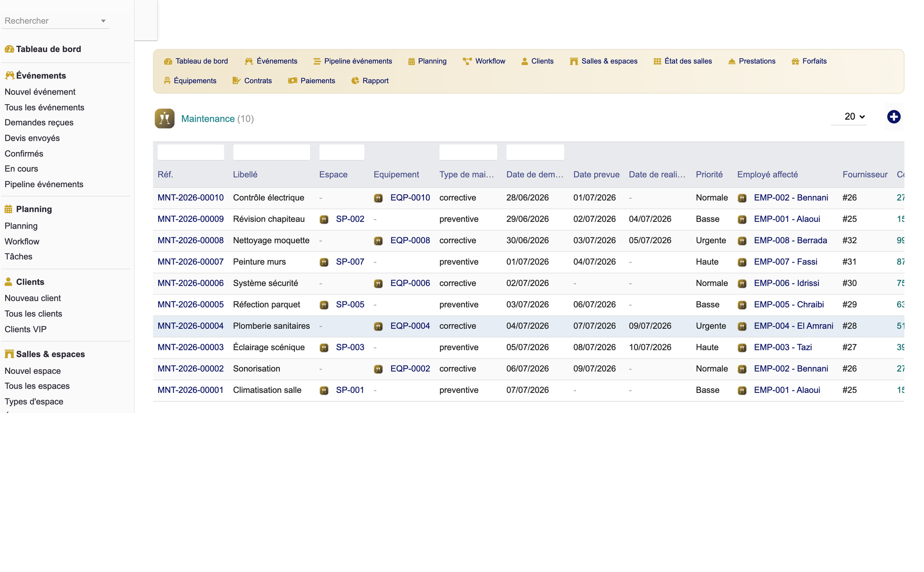This screenshot has width=924, height=572.
Task: Click the employee icon beside EMP-006 - Idrissi
Action: [742, 284]
